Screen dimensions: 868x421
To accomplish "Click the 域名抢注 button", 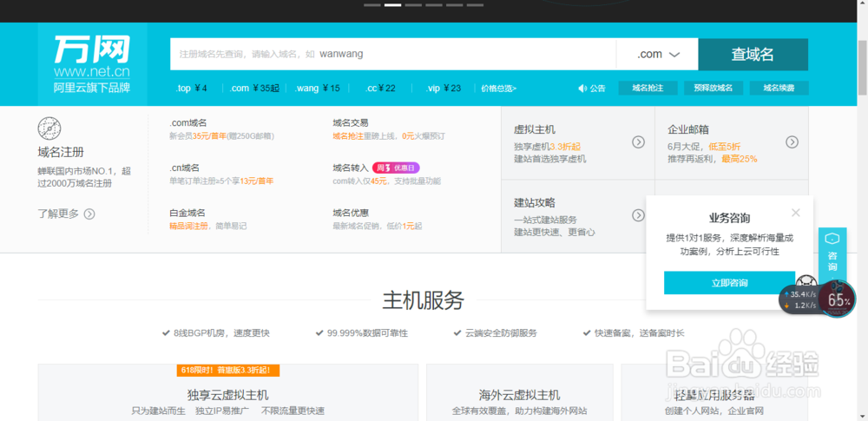I will pos(648,88).
